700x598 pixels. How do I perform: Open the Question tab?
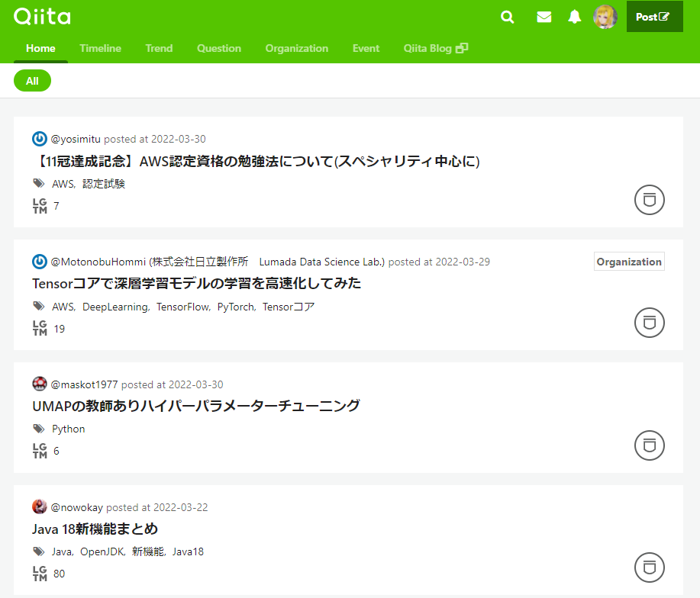[x=218, y=48]
